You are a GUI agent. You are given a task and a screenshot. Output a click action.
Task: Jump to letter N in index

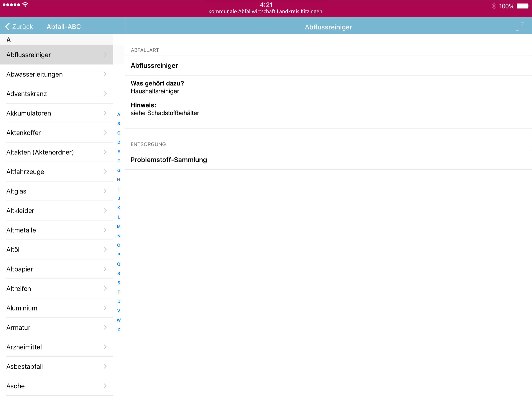pos(119,236)
